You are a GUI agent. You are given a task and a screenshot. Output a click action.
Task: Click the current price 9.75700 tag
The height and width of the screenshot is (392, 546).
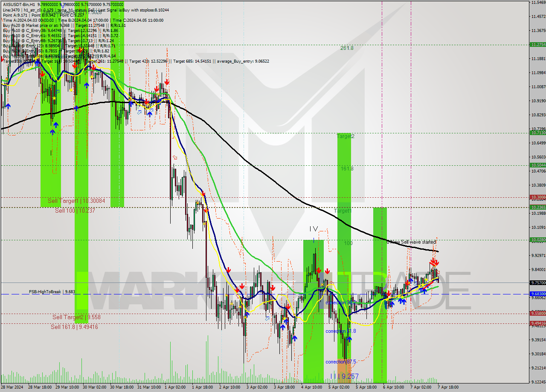pos(537,282)
